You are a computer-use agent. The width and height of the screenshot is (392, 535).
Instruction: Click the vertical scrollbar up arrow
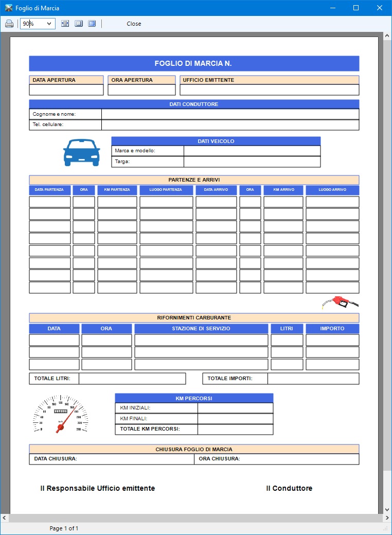click(387, 35)
